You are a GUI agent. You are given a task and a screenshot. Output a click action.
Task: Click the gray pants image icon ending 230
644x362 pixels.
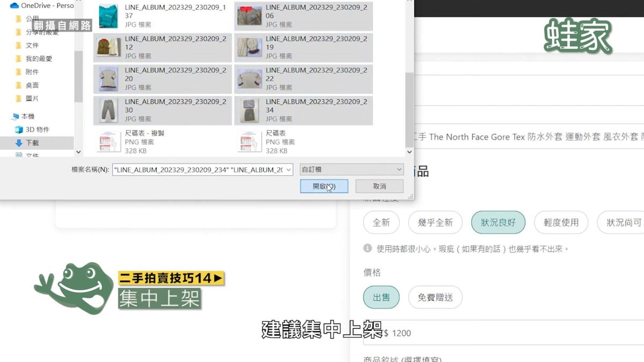pyautogui.click(x=108, y=110)
